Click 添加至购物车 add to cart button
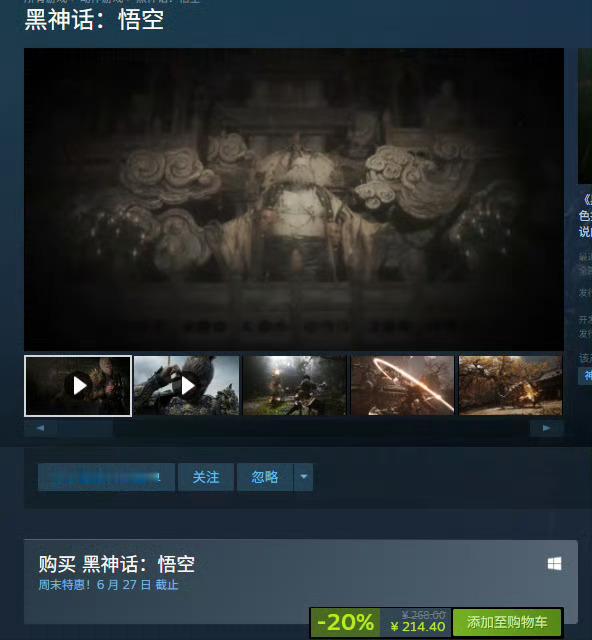The image size is (592, 640). tap(507, 622)
